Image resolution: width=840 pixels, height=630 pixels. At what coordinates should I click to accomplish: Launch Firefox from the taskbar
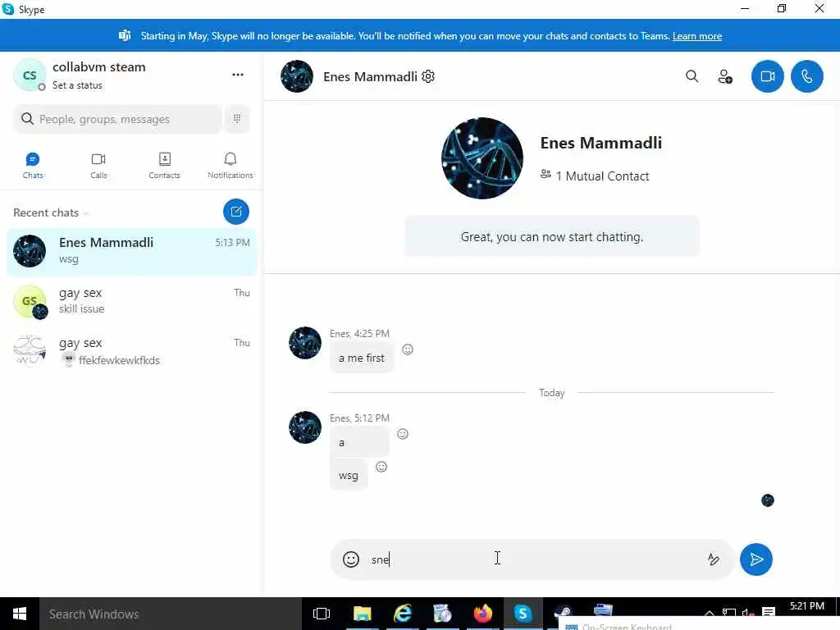(482, 614)
